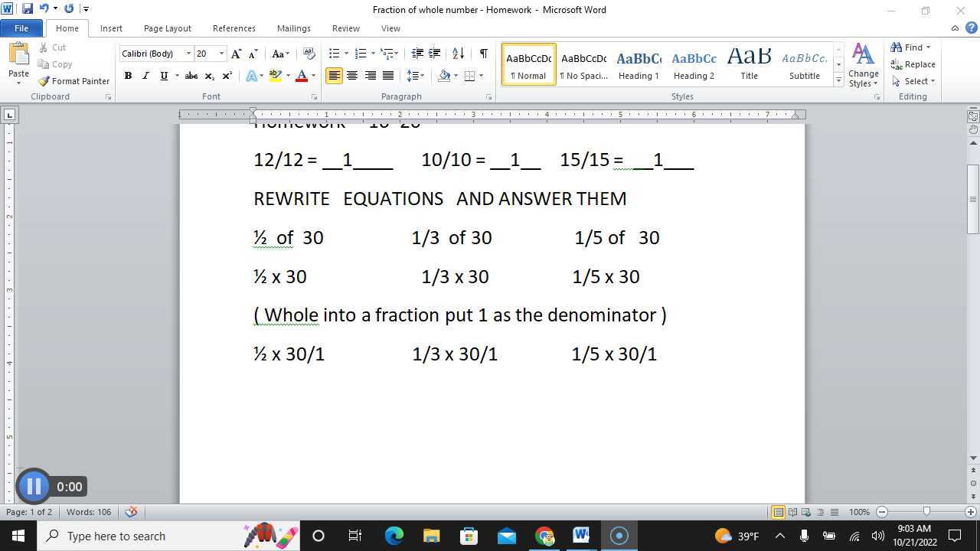Toggle Strikethrough formatting
Screen dimensions: 980x551
click(191, 76)
